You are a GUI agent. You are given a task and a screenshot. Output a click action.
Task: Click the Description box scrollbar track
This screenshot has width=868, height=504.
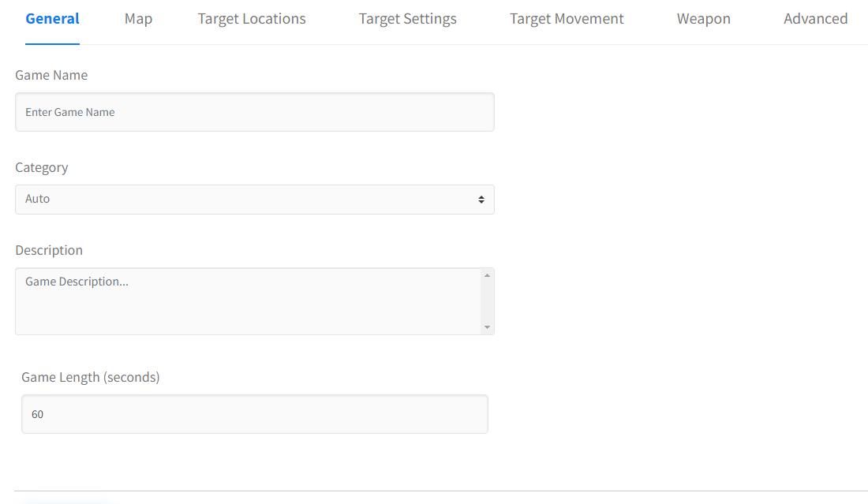(x=487, y=301)
